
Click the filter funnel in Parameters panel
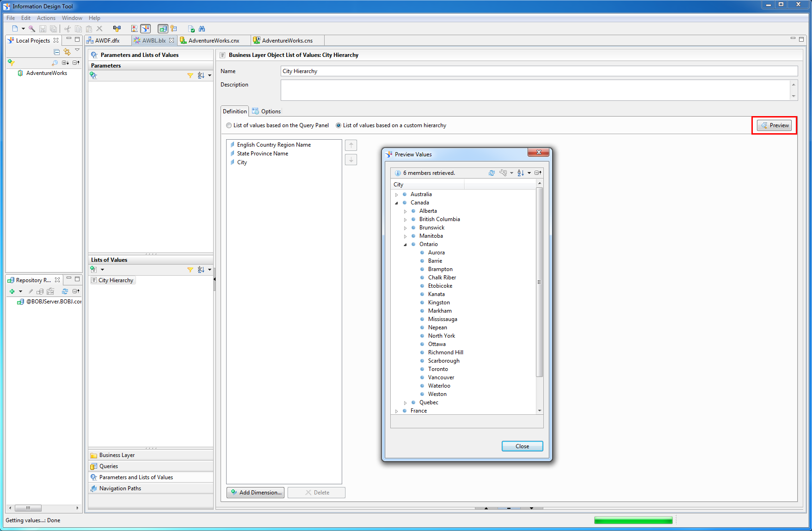click(190, 75)
